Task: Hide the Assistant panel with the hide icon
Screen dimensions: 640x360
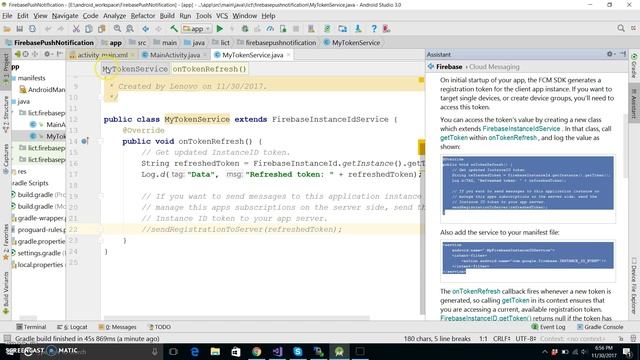Action: click(623, 54)
